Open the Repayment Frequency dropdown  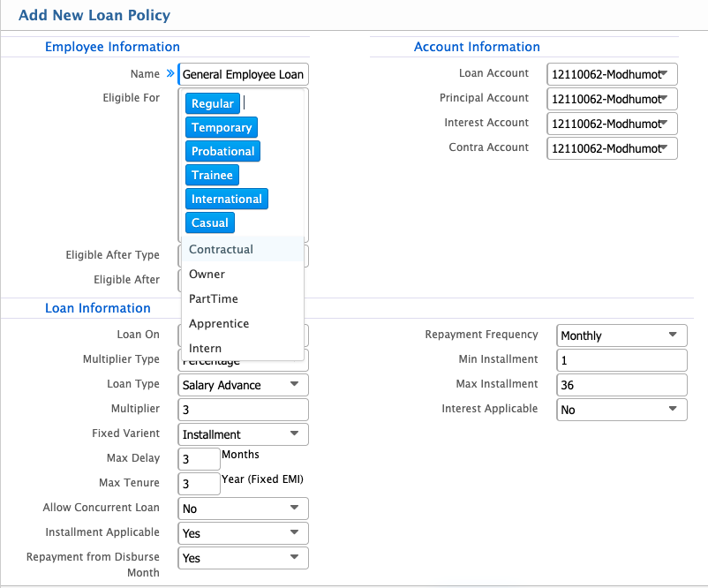point(622,335)
